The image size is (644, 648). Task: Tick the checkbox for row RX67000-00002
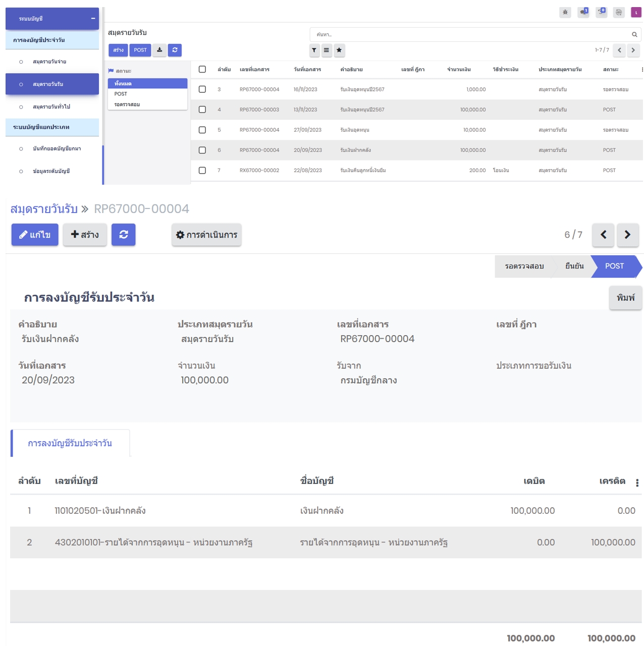(202, 171)
